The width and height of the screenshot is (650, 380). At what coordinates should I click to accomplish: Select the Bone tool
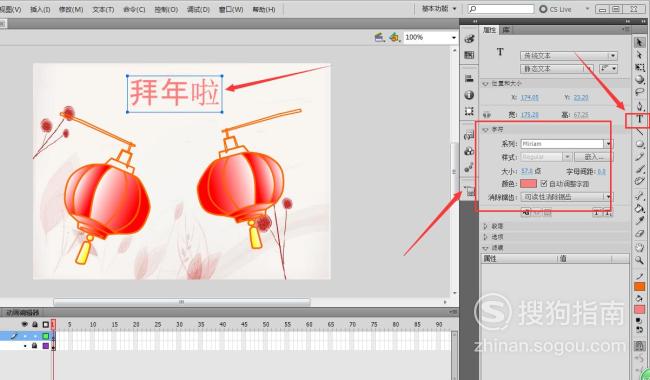(639, 196)
